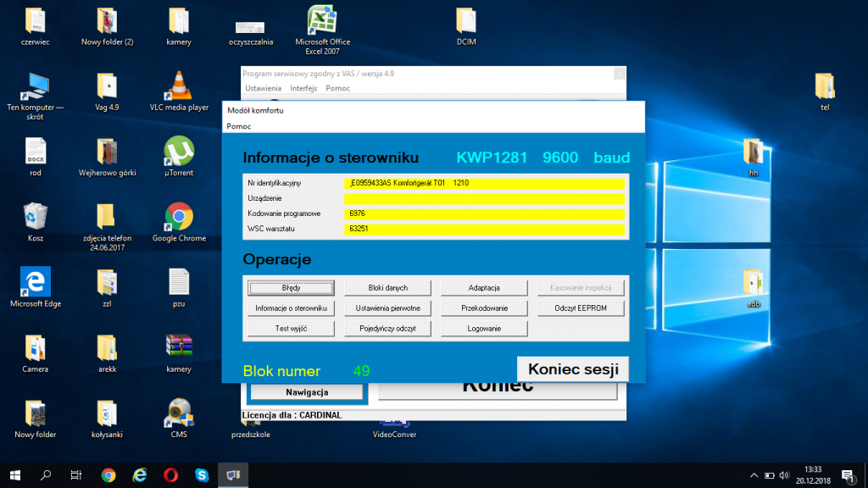The width and height of the screenshot is (868, 488).
Task: Open the zzl folder icon
Action: (107, 282)
